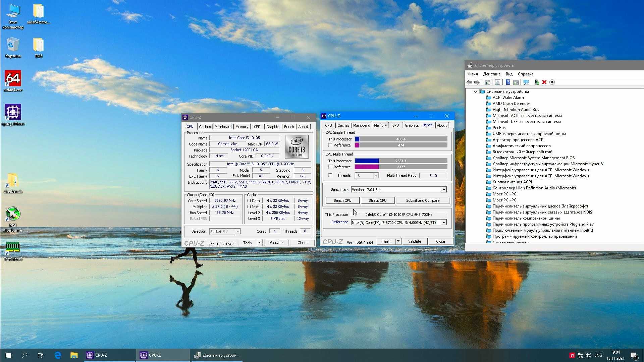Toggle the Threads checkbox in the Bench tab
Screen dimensions: 644x362
click(330, 175)
